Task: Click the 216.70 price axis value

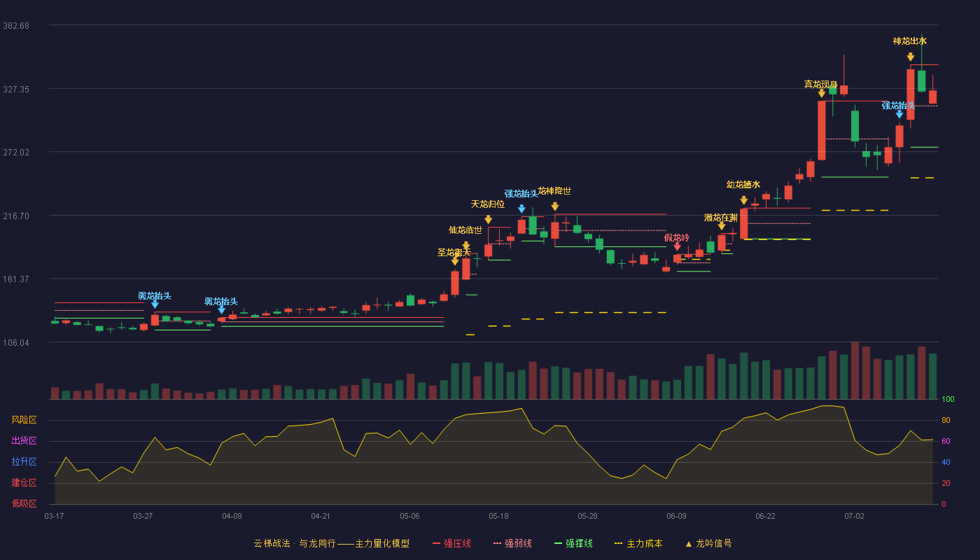Action: [16, 216]
